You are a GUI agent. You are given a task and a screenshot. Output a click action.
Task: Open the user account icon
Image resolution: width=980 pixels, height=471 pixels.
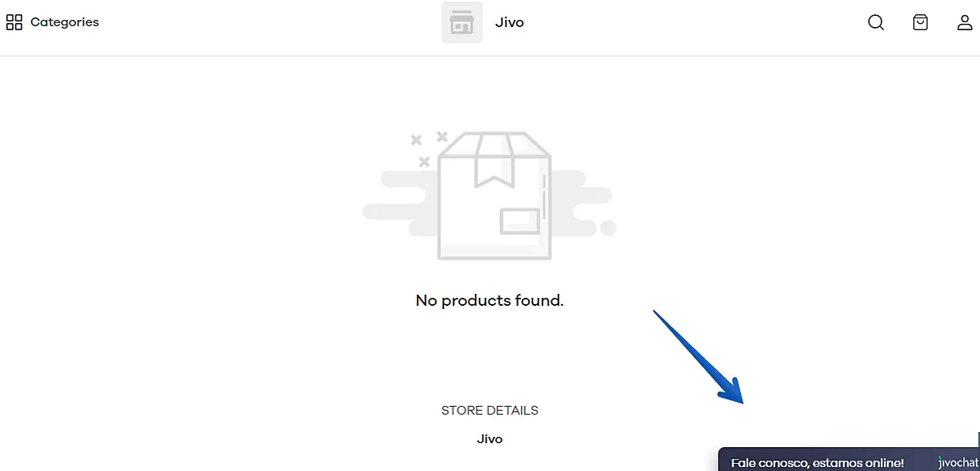tap(964, 22)
